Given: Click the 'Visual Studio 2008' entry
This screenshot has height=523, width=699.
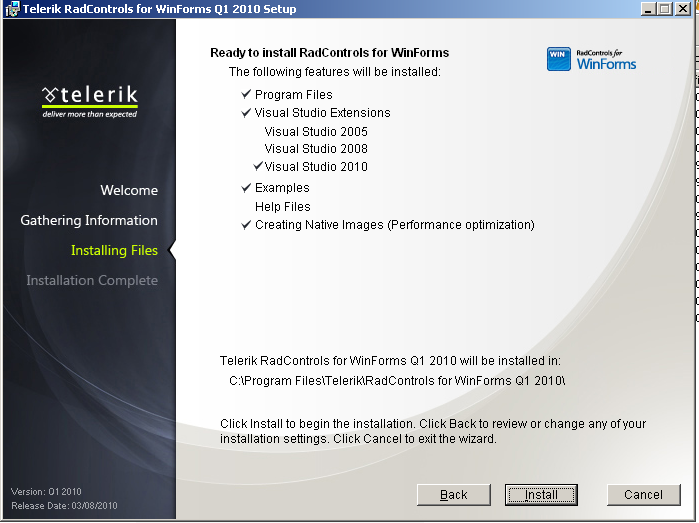Looking at the screenshot, I should (x=316, y=148).
